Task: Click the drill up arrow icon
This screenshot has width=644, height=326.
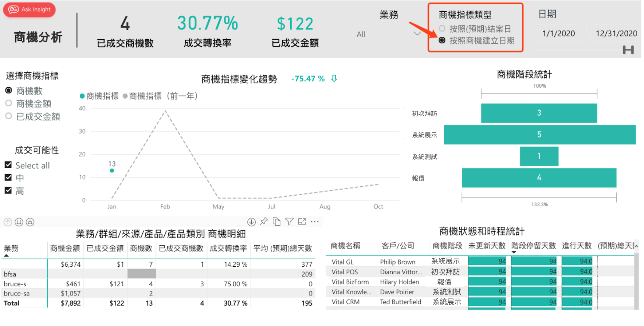Action: (8, 222)
